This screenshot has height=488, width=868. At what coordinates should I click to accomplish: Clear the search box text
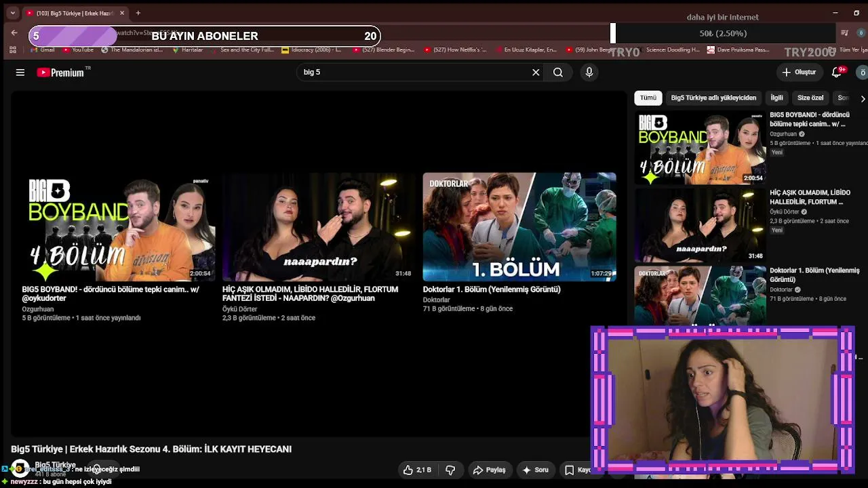[536, 72]
